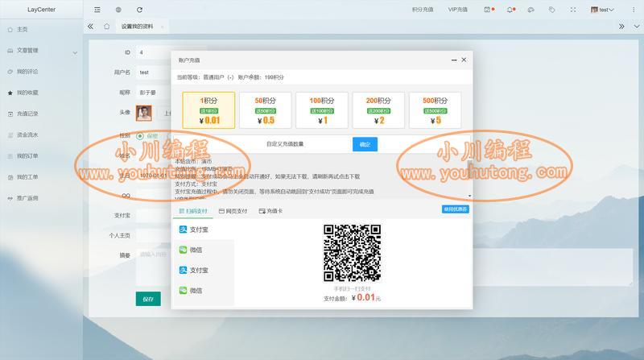Viewport: 644px width, 360px height.
Task: Open notifications via the bell icon
Action: coord(511,10)
